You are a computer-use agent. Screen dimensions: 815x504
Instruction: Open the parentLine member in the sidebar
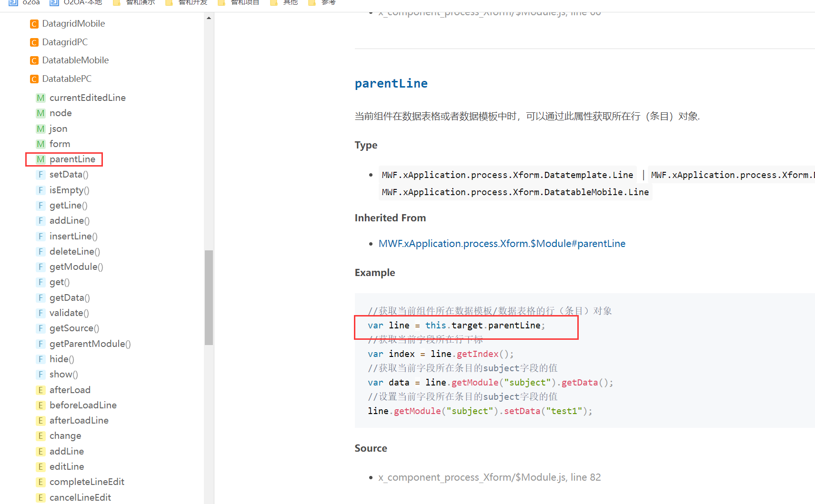[72, 159]
